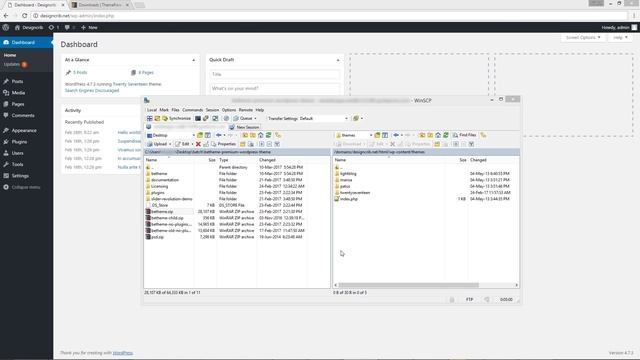640x360 pixels.
Task: Open Appearance in WordPress sidebar
Action: pyautogui.click(x=24, y=131)
